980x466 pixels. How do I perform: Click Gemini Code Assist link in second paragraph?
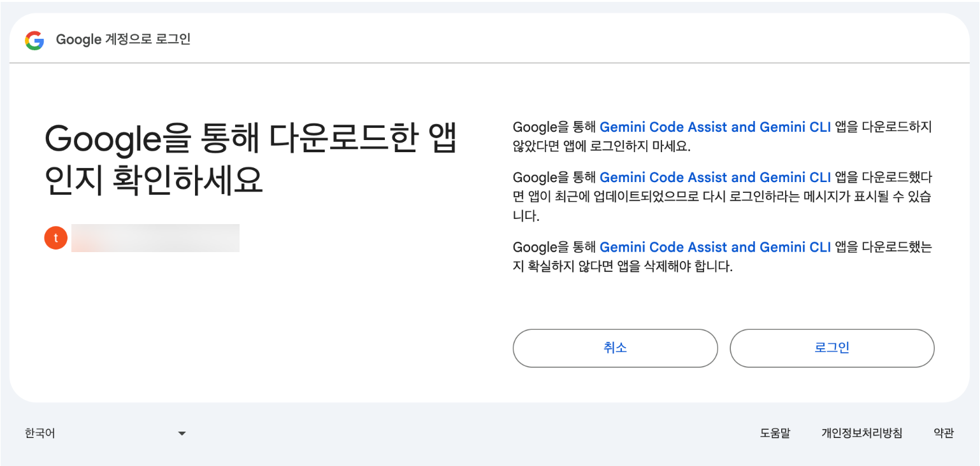pyautogui.click(x=715, y=177)
